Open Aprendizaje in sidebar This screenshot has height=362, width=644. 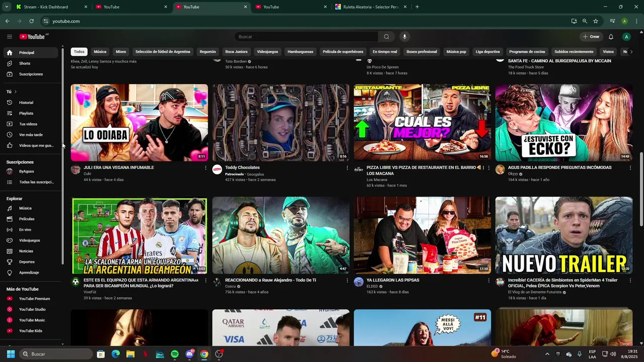31,273
